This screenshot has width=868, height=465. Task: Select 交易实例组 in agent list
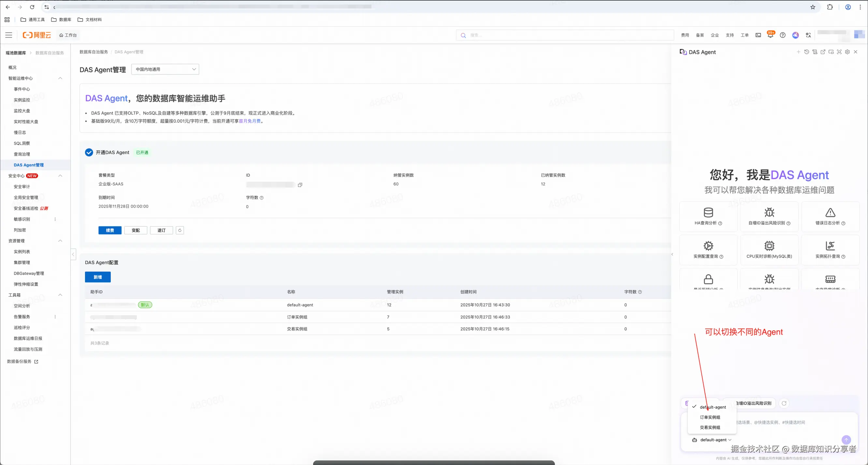(710, 427)
